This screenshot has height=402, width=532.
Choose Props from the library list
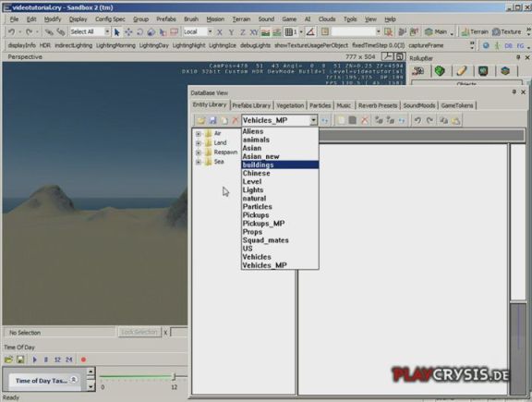252,232
